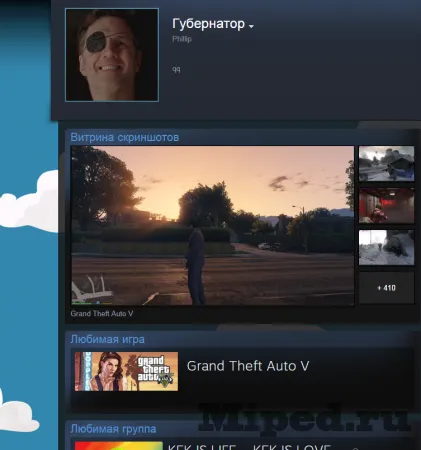Open the rainbow favorite group avatar
Image resolution: width=421 pixels, height=450 pixels.
tap(119, 446)
